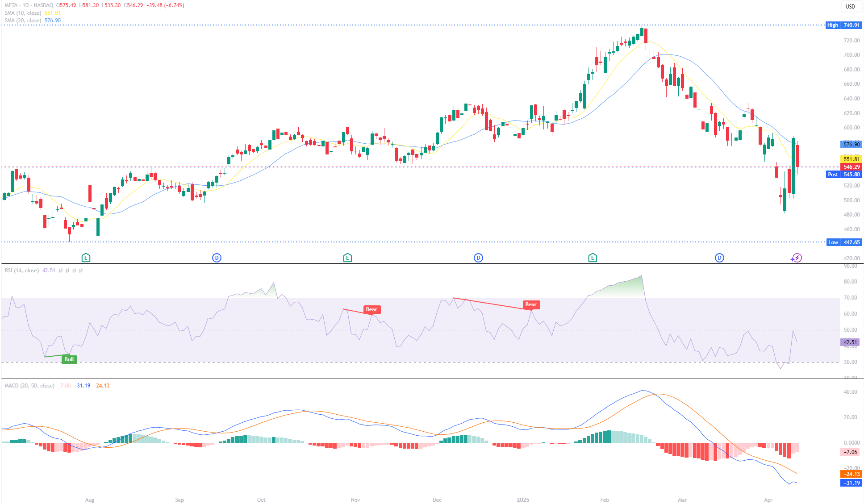Select the SMA (10, close) legend
Image resolution: width=864 pixels, height=504 pixels.
(x=23, y=13)
